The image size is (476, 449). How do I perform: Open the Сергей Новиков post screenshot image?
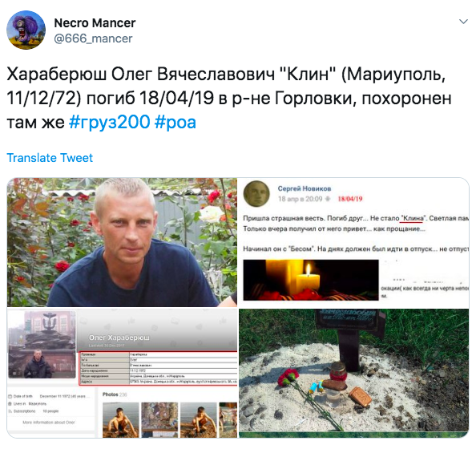click(354, 242)
